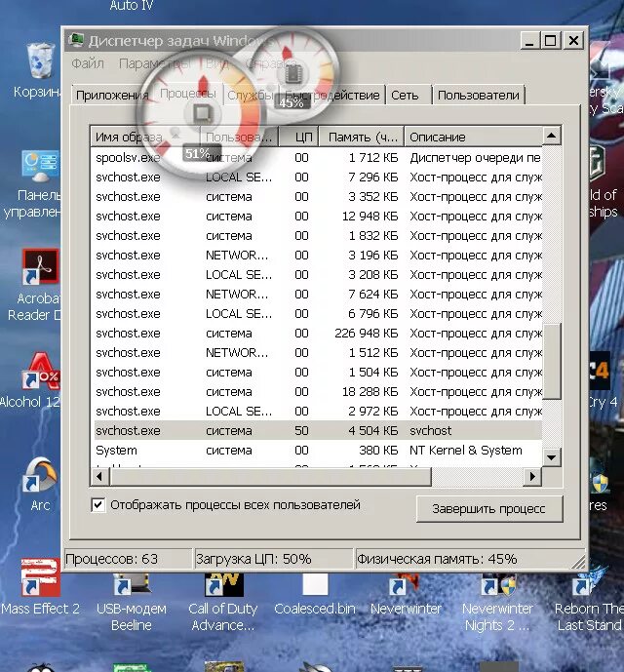The width and height of the screenshot is (624, 672).
Task: Click the Процессов: 63 status entry
Action: pyautogui.click(x=128, y=559)
